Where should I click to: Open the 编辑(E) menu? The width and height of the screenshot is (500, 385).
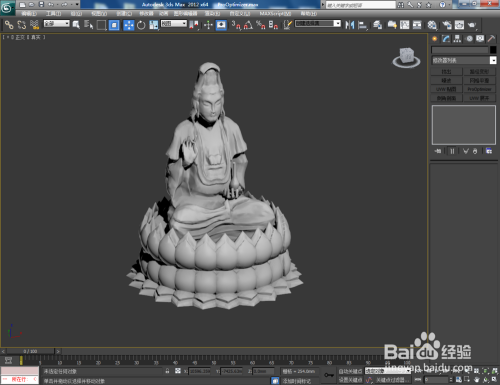[x=29, y=14]
